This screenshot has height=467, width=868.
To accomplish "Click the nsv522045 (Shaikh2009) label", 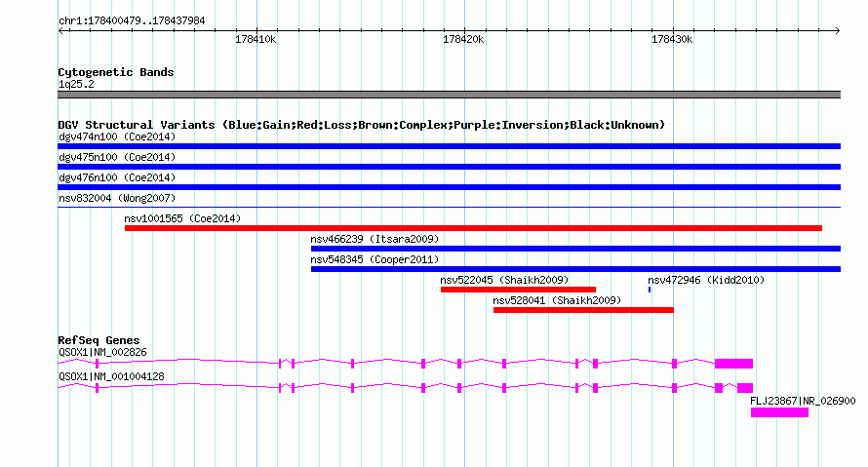I will pyautogui.click(x=504, y=280).
